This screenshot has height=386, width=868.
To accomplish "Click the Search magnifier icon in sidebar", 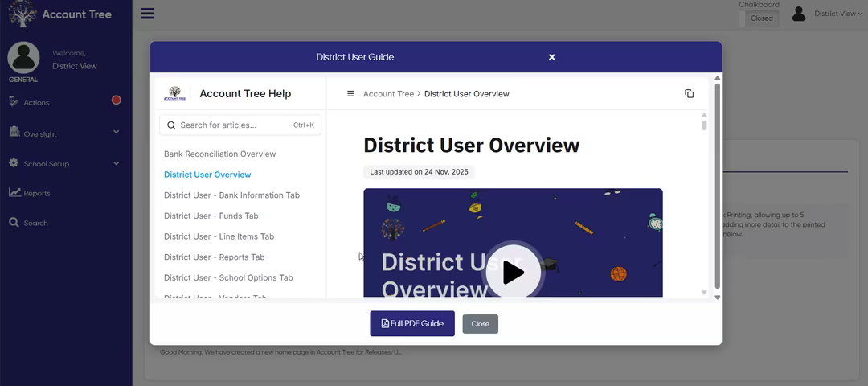I will click(x=14, y=223).
